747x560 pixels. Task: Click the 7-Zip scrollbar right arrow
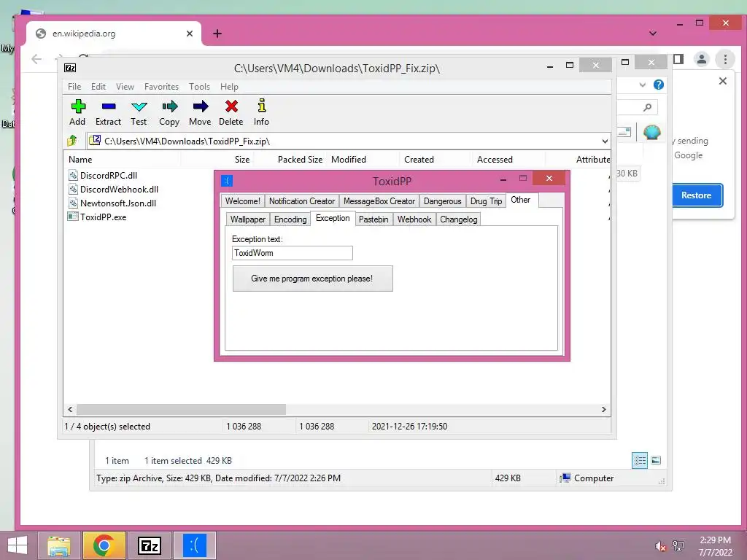tap(603, 409)
